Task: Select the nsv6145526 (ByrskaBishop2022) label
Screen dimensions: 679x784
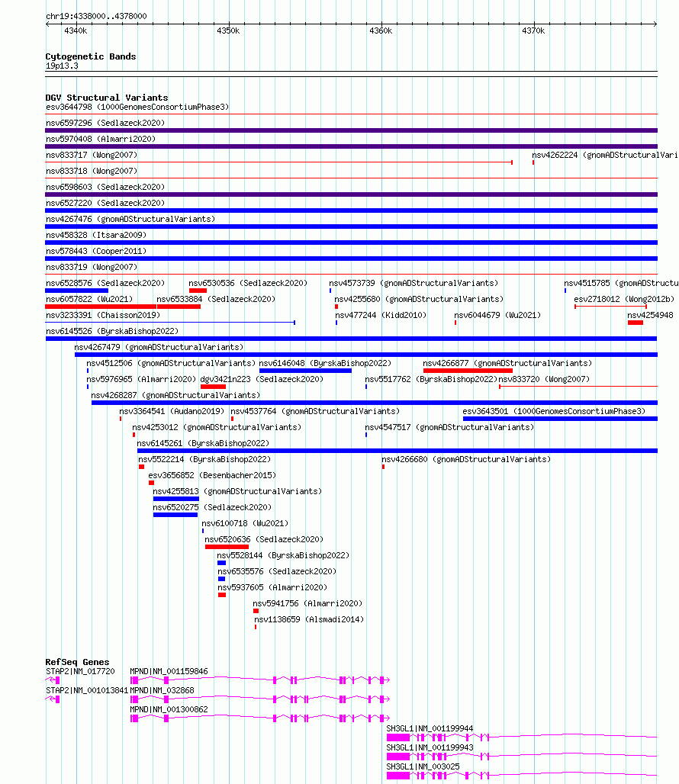Action: coord(112,331)
